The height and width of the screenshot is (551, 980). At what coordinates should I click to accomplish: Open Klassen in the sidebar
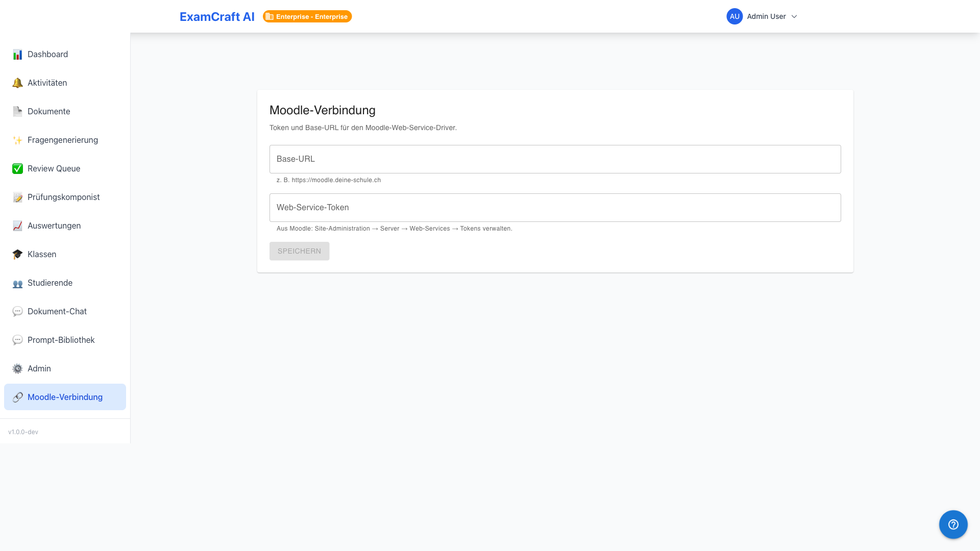point(65,254)
